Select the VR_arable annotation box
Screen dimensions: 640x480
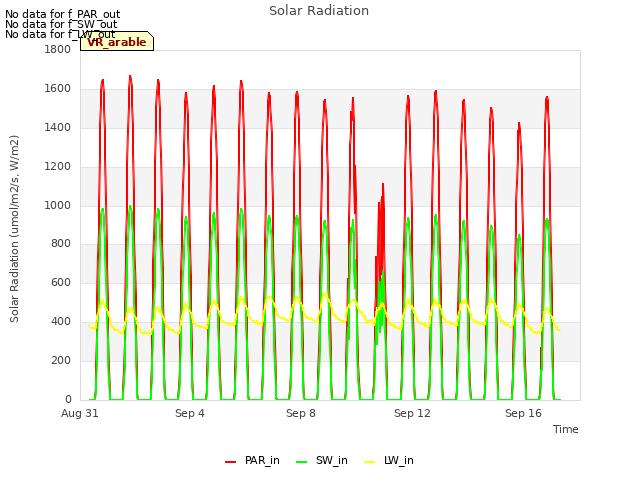click(117, 41)
